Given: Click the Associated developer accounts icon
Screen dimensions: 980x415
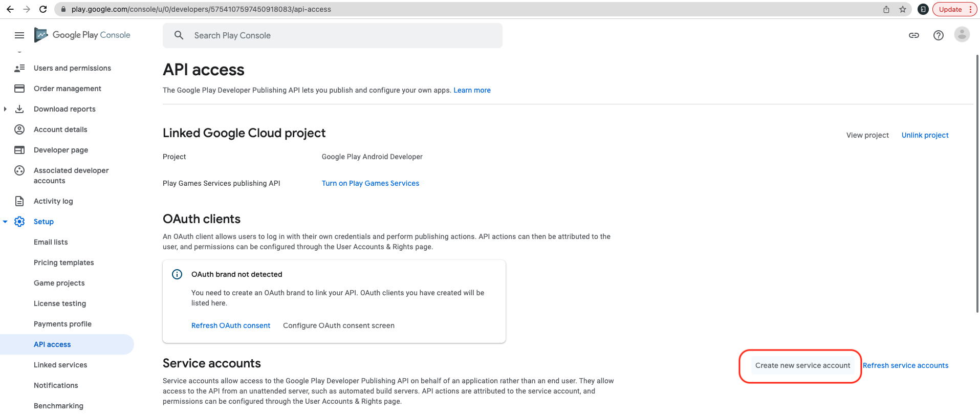Looking at the screenshot, I should point(19,170).
